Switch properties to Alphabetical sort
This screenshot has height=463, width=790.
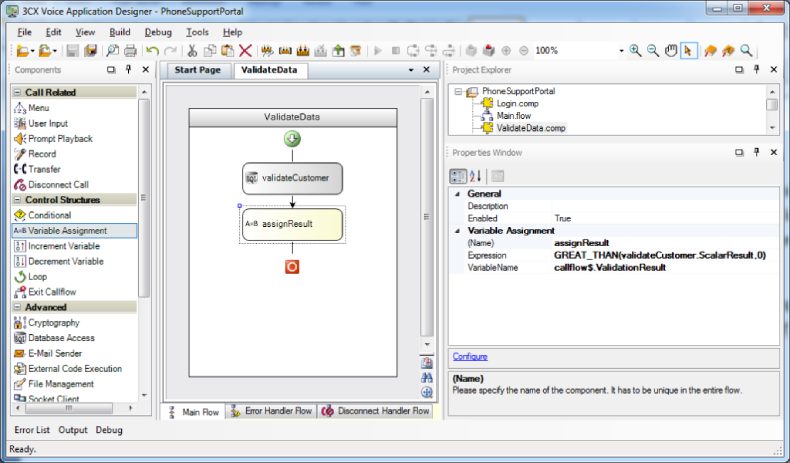pyautogui.click(x=475, y=176)
